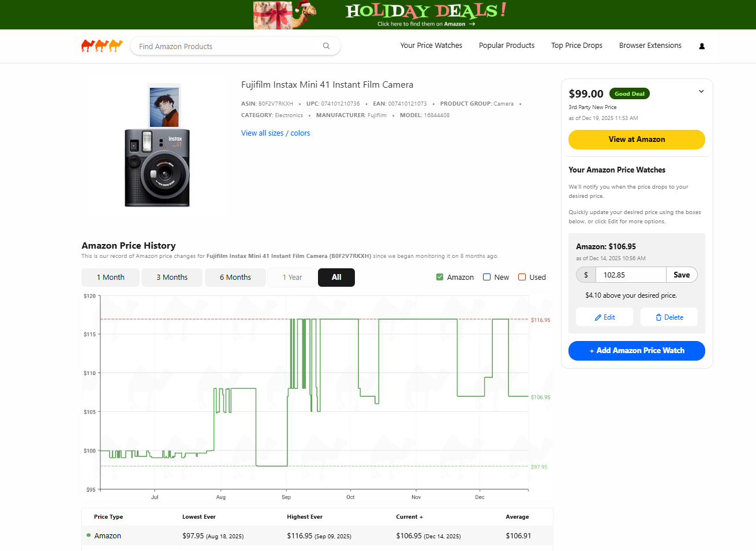Select the 3 Months range
Image resolution: width=756 pixels, height=551 pixels.
171,277
